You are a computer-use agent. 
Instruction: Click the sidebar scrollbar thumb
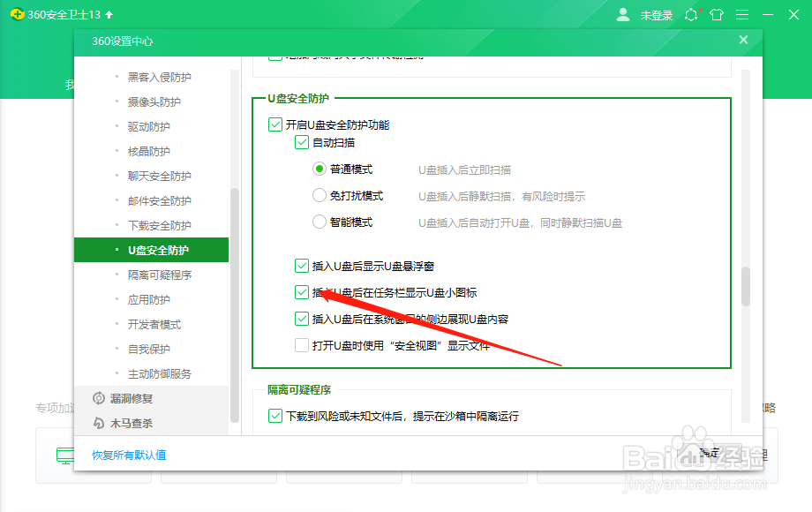point(234,305)
